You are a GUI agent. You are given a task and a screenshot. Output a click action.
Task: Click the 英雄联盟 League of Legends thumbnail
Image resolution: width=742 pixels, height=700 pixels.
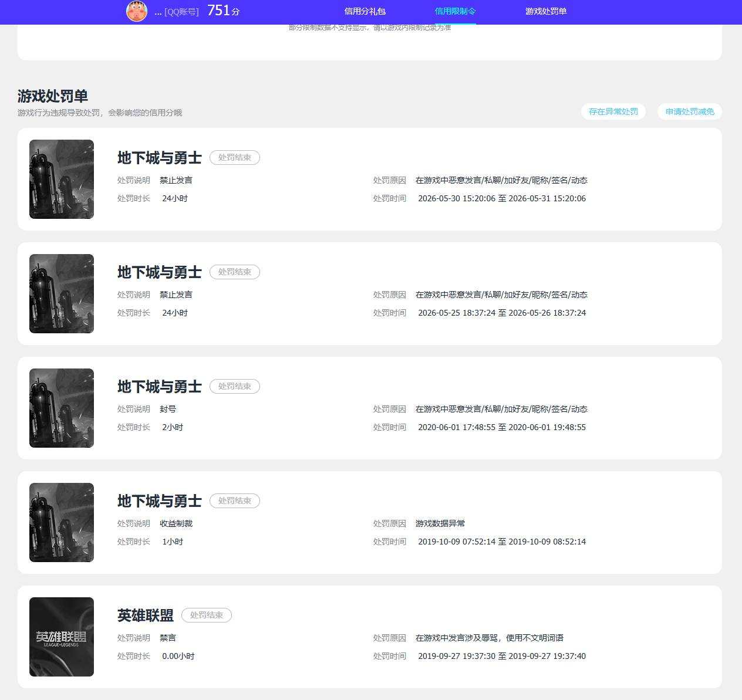[x=62, y=637]
